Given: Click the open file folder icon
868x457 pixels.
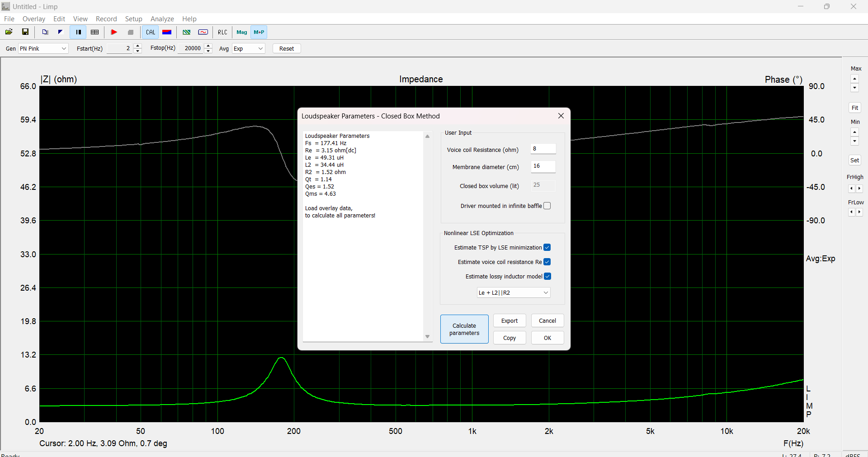Looking at the screenshot, I should [x=9, y=32].
